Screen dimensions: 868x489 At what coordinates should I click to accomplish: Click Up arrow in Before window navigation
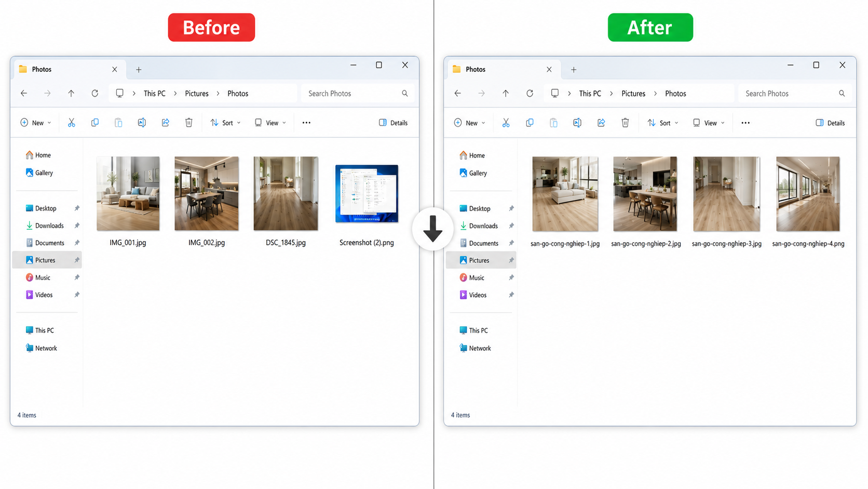(x=71, y=94)
